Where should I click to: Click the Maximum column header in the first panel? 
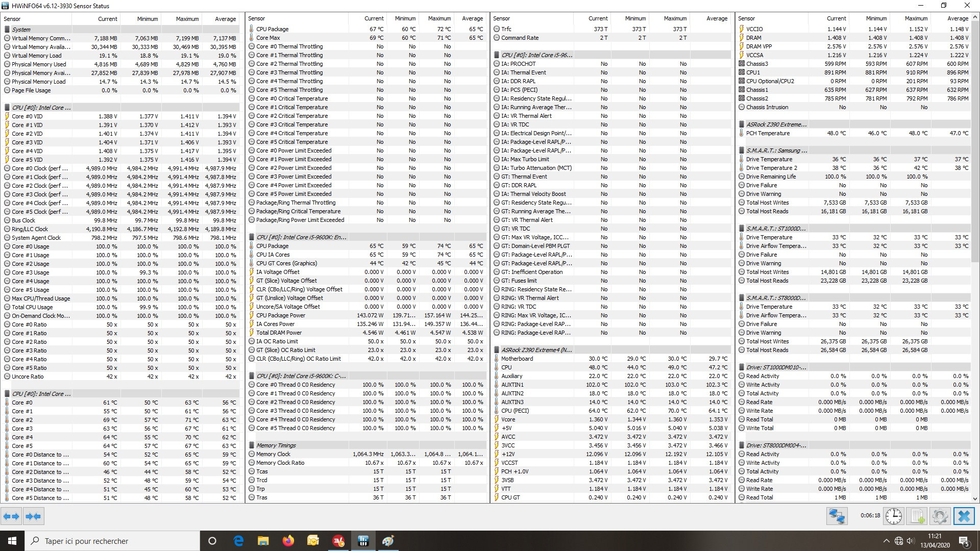(x=187, y=19)
